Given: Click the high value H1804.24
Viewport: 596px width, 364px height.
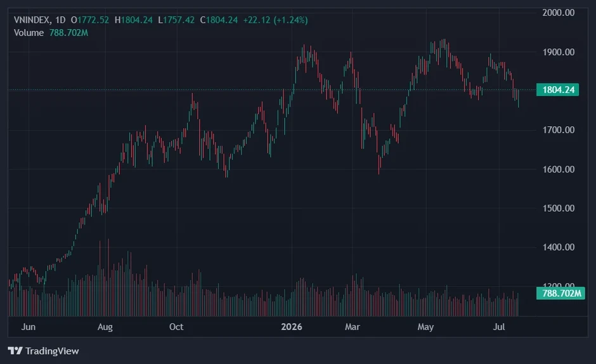Looking at the screenshot, I should pyautogui.click(x=134, y=20).
